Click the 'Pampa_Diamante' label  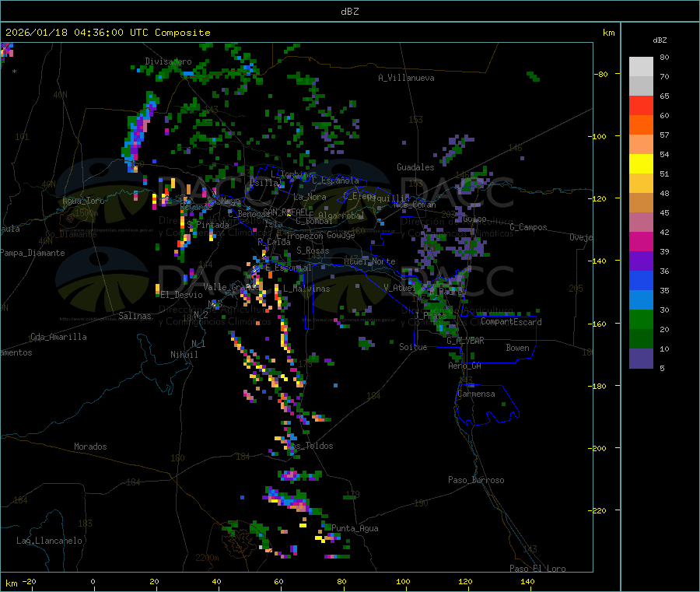(33, 253)
